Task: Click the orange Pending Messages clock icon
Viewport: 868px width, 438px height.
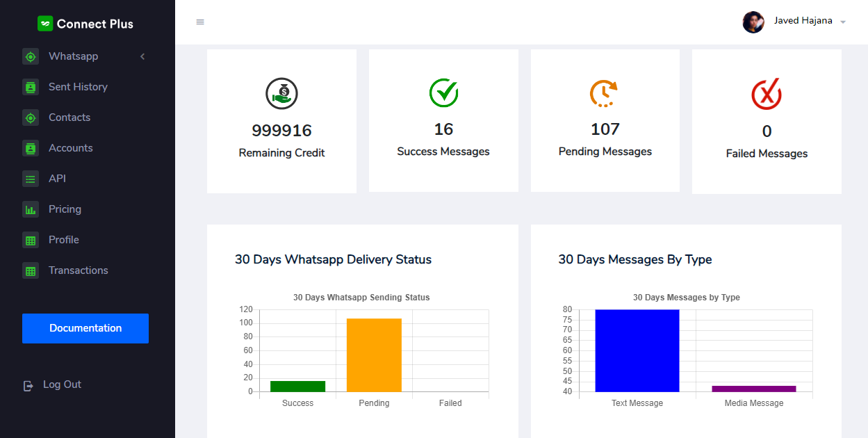Action: tap(604, 93)
